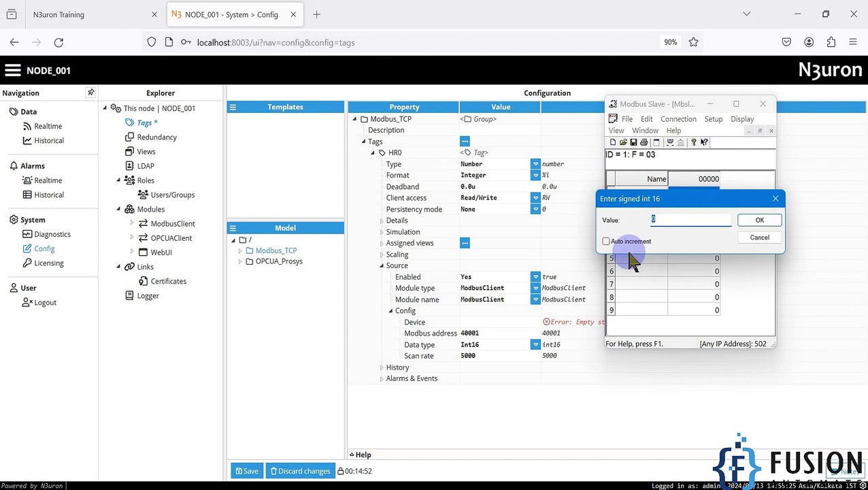
Task: Expand the OPCUA_Prosys model folder
Action: pos(240,261)
